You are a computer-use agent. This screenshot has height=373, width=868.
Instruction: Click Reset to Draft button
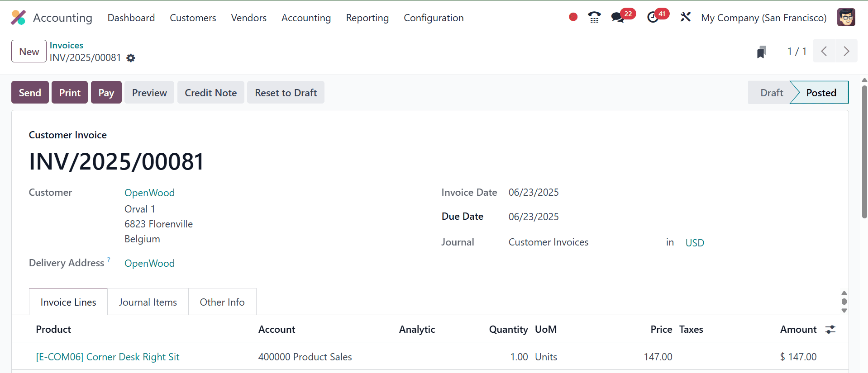click(286, 92)
